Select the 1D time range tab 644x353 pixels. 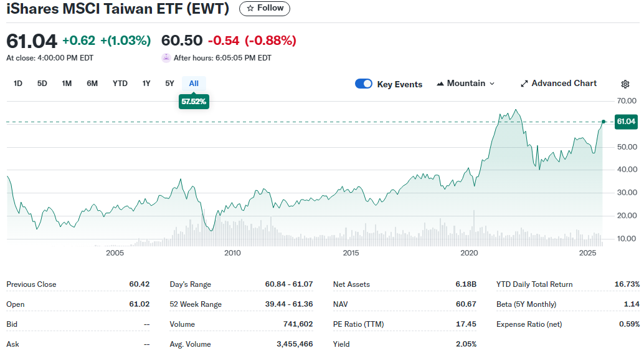(17, 84)
